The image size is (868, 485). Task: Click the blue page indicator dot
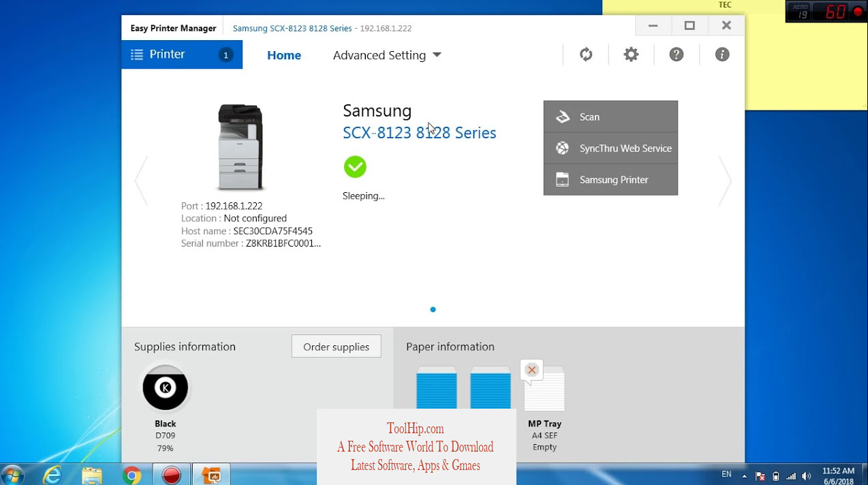tap(433, 309)
